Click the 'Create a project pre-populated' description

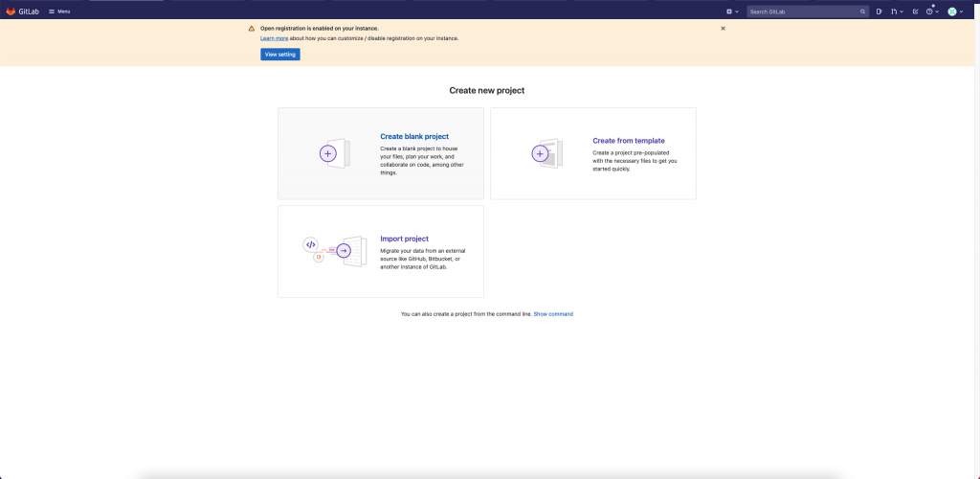click(x=635, y=161)
